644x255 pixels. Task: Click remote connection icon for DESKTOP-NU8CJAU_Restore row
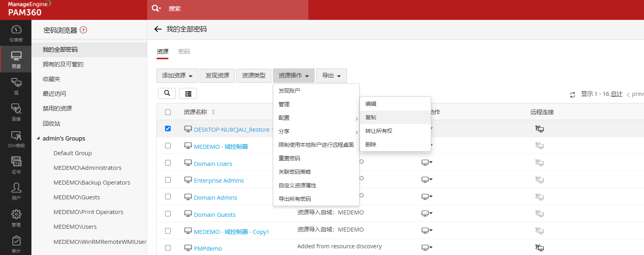pyautogui.click(x=539, y=129)
